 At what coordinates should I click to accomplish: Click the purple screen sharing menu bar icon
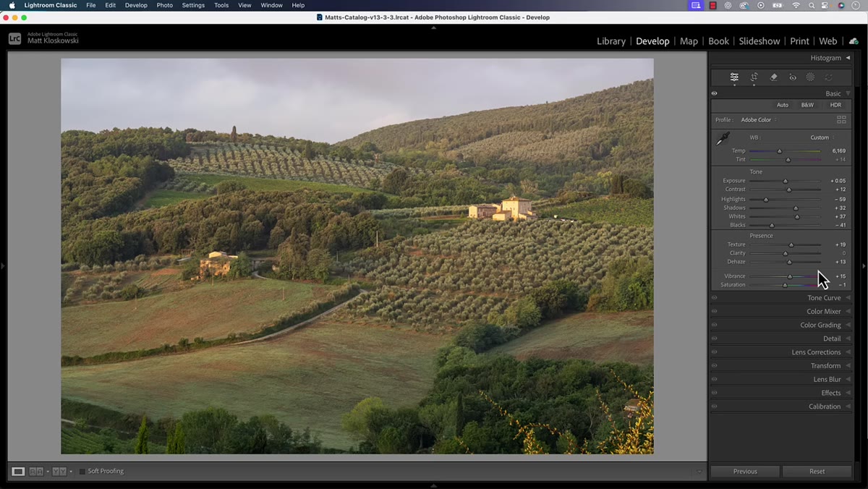pos(696,5)
